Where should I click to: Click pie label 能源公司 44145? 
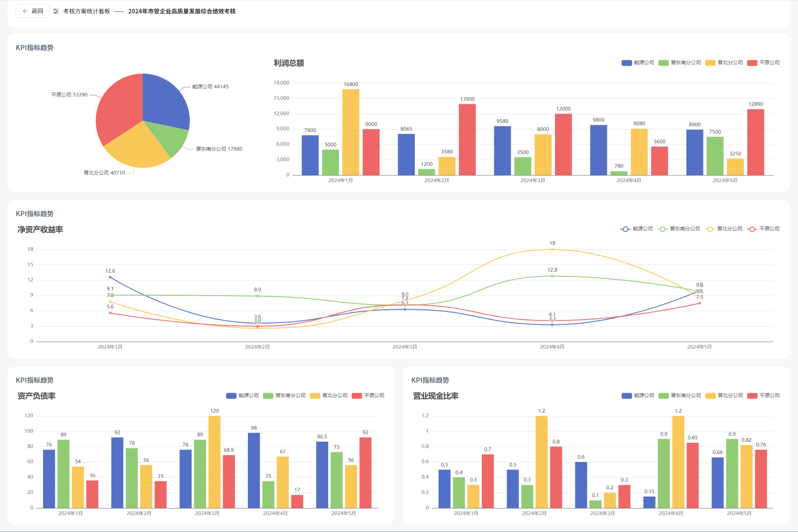click(x=210, y=87)
